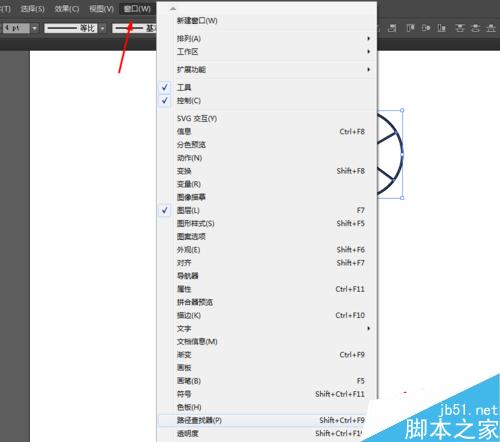
Task: Open the 图像描摹 panel
Action: [x=267, y=197]
